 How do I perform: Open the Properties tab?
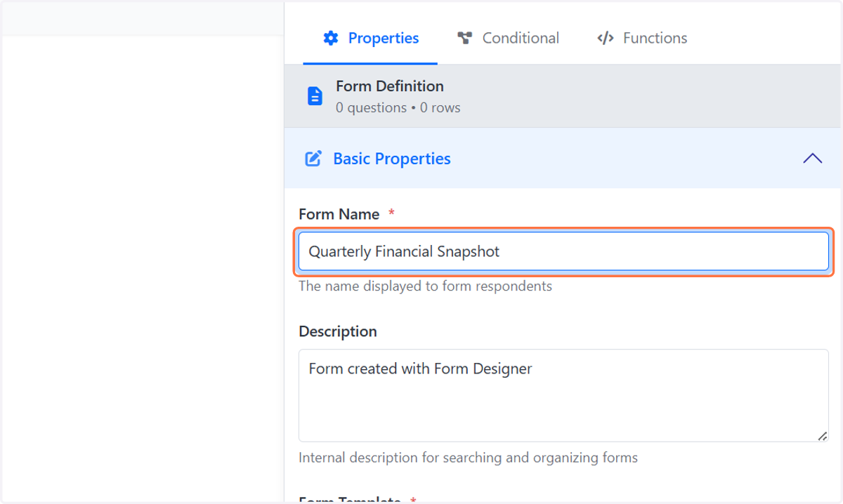tap(370, 38)
